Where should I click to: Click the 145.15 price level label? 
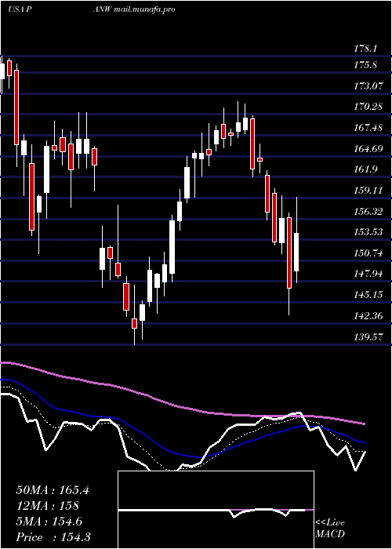pos(368,294)
